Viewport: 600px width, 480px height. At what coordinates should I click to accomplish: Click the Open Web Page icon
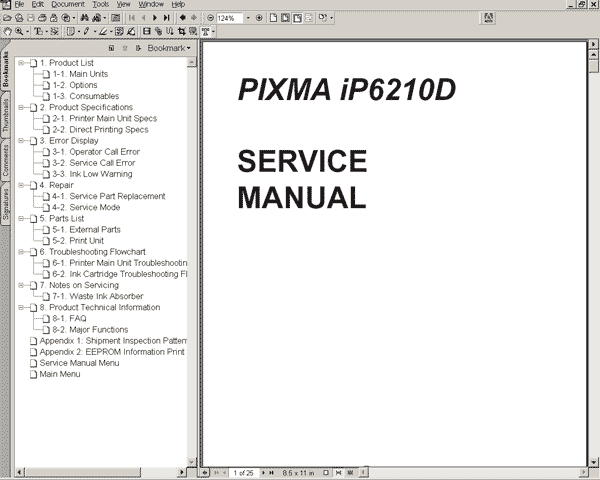pyautogui.click(x=19, y=18)
